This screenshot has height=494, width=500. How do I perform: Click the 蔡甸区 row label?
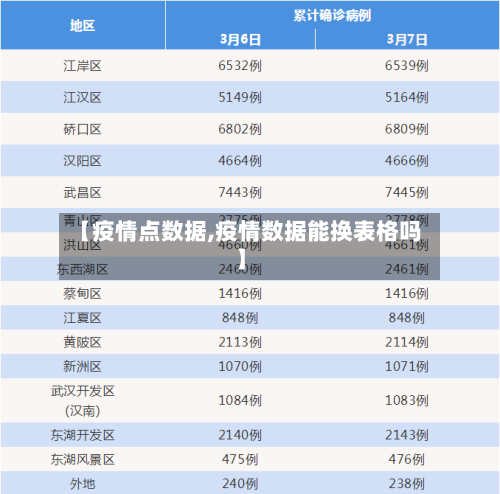82,294
